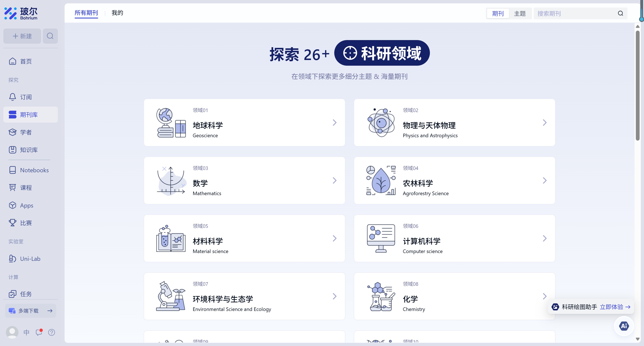Viewport: 644px width, 346px height.
Task: Click the Computer science monitor illustration
Action: [x=381, y=238]
